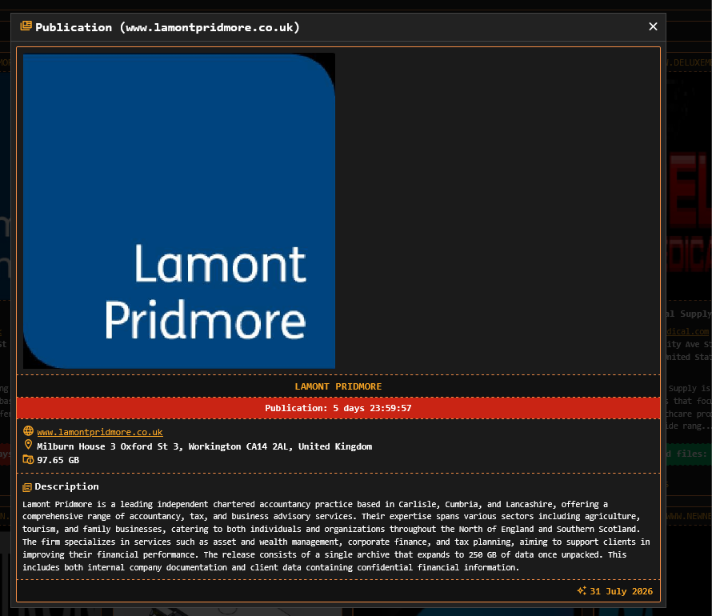Click the Description section icon
Image resolution: width=712 pixels, height=616 pixels.
27,488
